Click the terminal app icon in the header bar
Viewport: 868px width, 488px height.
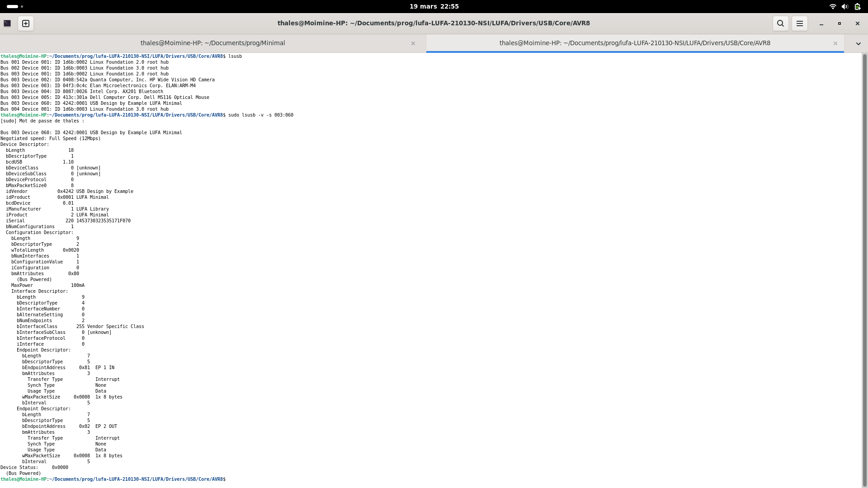7,23
